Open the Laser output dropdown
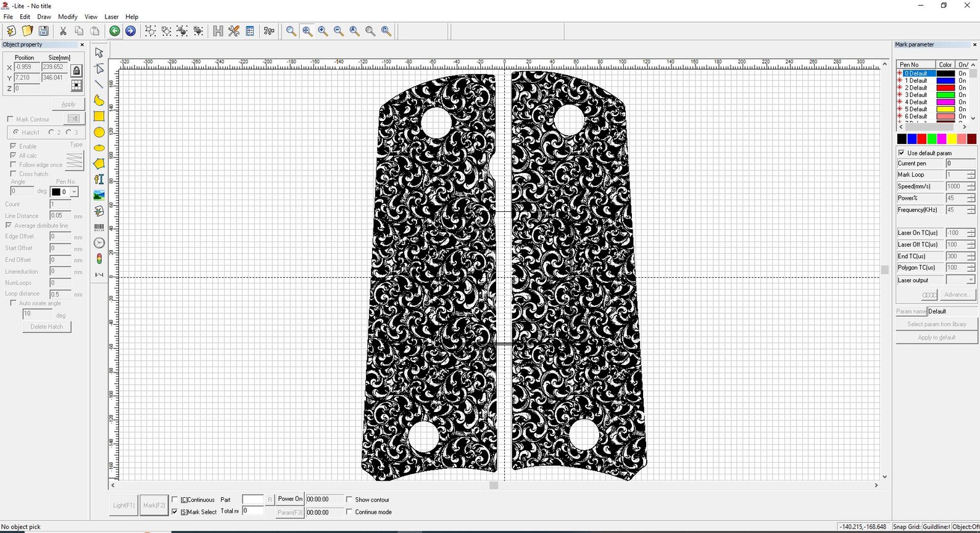Screen dimensions: 980x533 (x=970, y=280)
